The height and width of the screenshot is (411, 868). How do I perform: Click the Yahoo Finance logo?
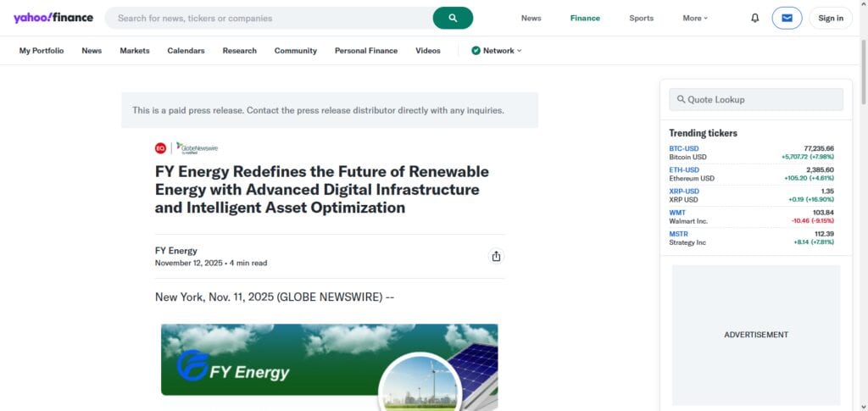coord(53,18)
